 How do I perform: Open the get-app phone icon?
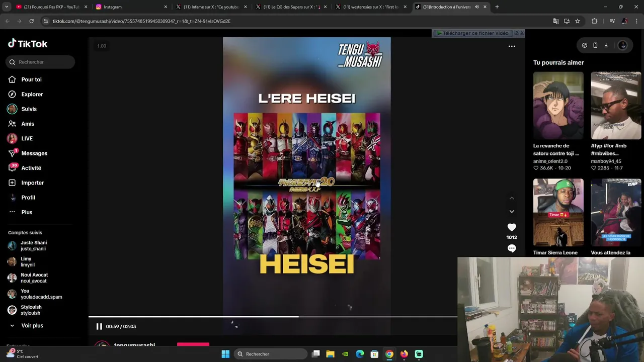[x=595, y=45]
